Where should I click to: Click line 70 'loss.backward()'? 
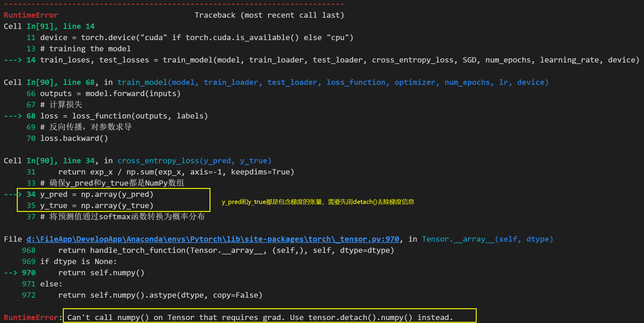[x=74, y=139]
